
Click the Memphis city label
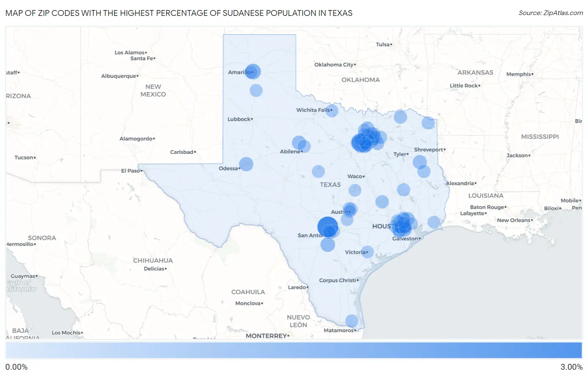click(x=519, y=74)
